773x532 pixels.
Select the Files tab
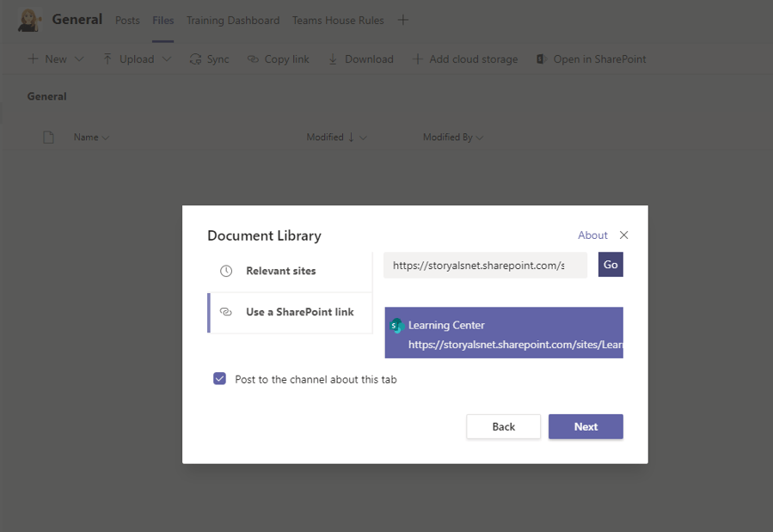(163, 20)
